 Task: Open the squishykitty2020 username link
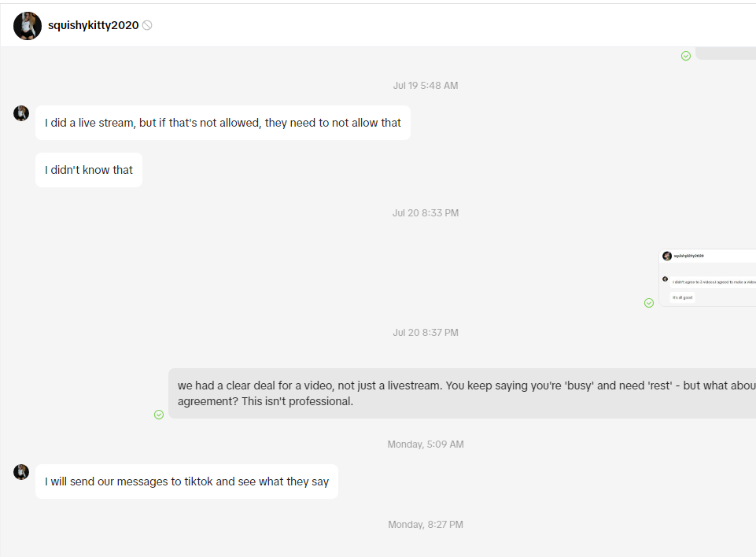(93, 25)
